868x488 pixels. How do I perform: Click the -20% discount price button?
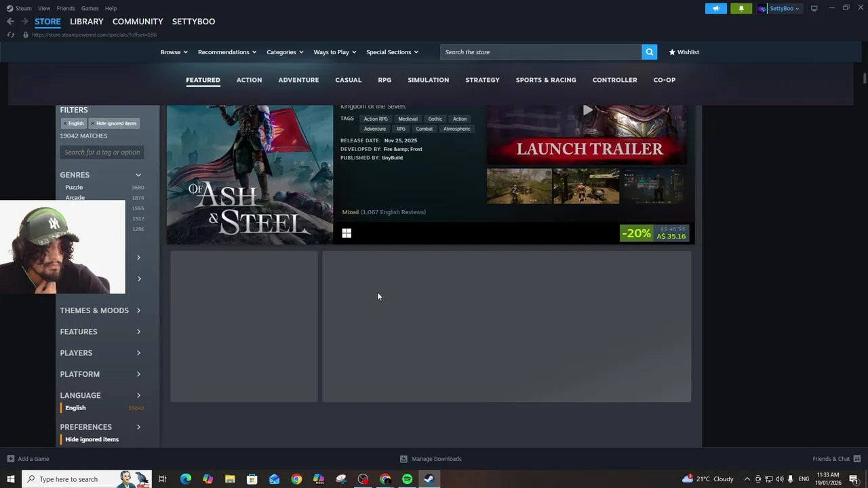click(x=654, y=233)
